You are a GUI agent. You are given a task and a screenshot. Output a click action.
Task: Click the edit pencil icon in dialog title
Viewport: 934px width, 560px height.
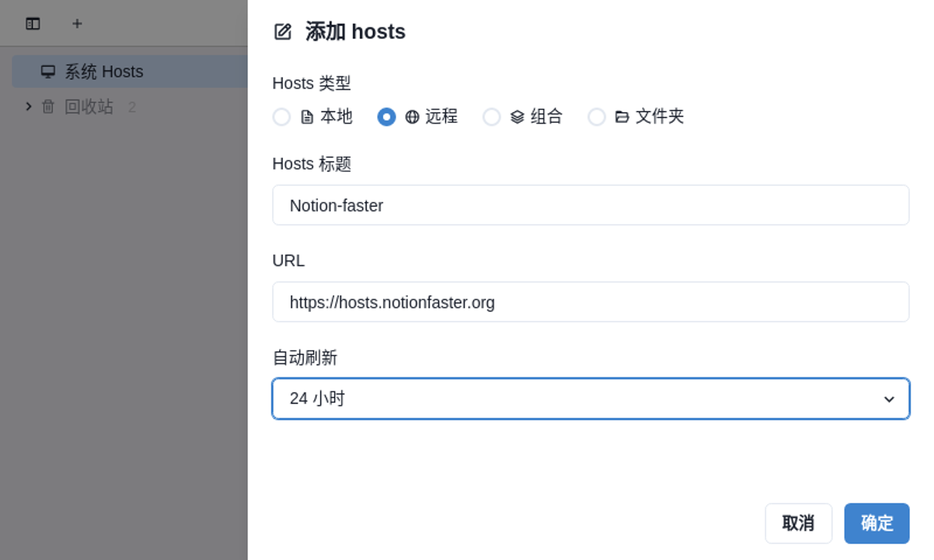point(283,32)
